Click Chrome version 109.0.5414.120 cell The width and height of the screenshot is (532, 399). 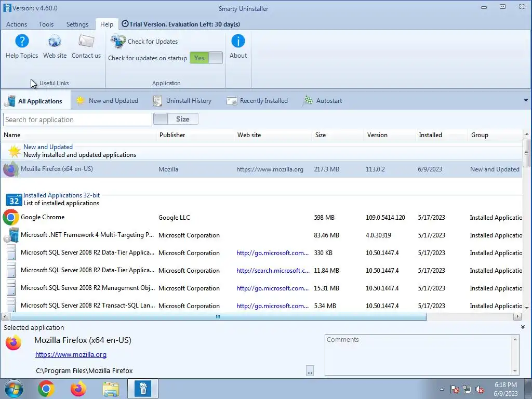[385, 218]
